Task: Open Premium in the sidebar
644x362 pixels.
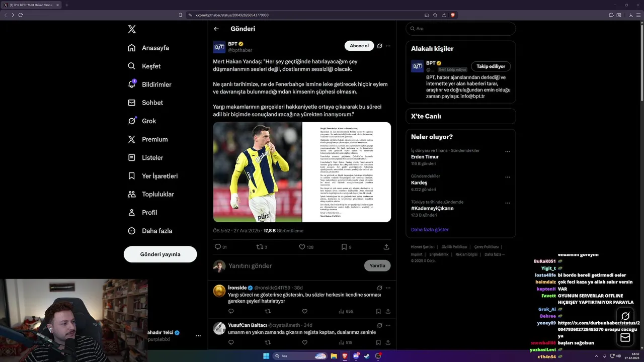Action: click(x=147, y=139)
